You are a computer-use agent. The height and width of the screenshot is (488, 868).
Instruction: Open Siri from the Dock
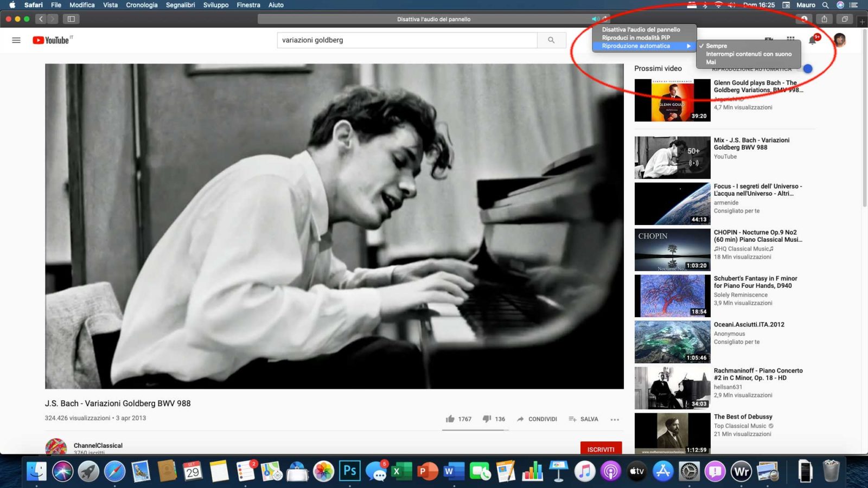63,471
